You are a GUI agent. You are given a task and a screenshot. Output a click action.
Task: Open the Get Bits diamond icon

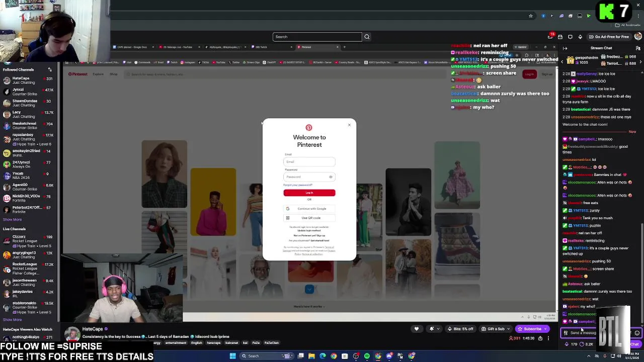click(x=580, y=37)
